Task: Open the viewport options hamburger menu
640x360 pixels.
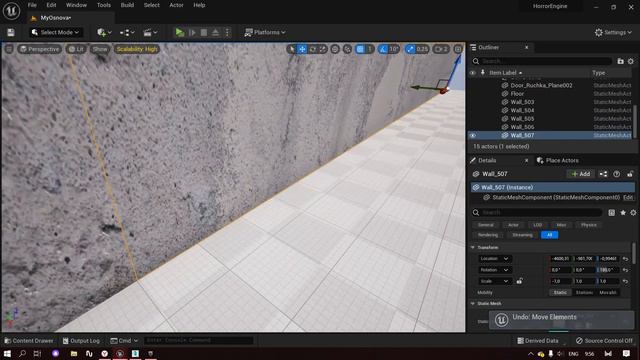Action: coord(9,49)
